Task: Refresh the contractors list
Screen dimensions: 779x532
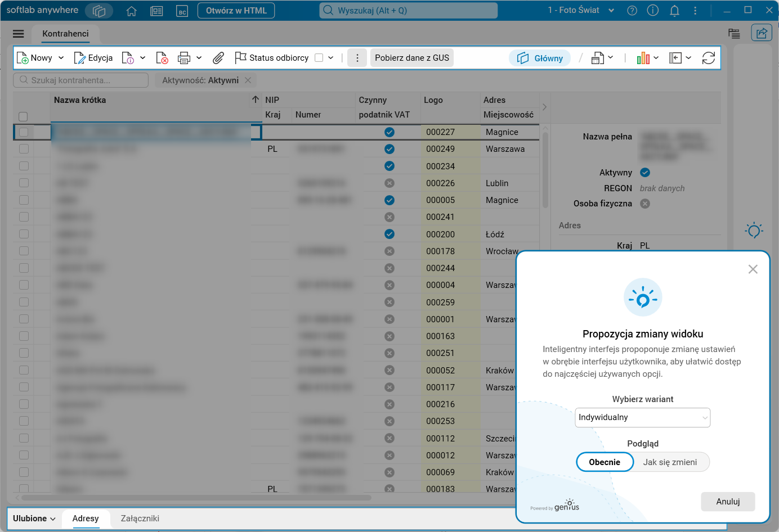Action: 709,58
